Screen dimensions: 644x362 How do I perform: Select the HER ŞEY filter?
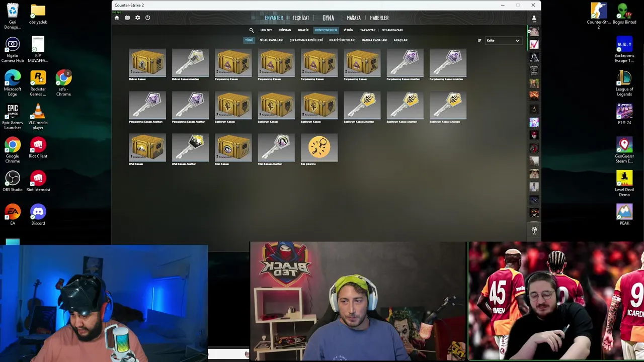point(266,30)
